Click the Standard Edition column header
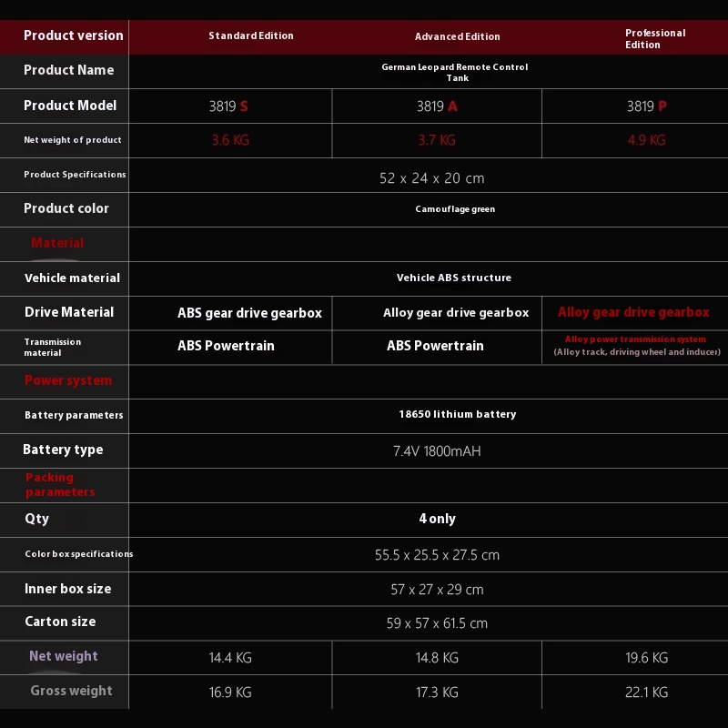The image size is (728, 728). [x=250, y=36]
